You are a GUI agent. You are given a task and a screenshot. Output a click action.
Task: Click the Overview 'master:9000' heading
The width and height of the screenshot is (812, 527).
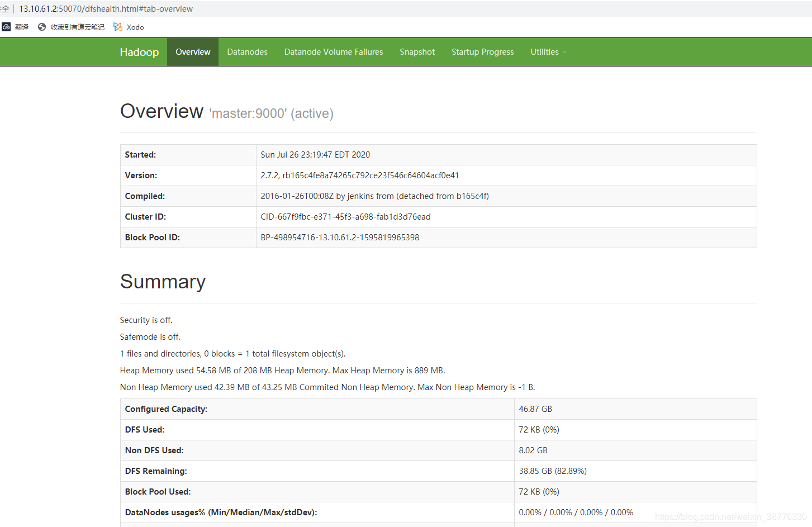pyautogui.click(x=226, y=112)
